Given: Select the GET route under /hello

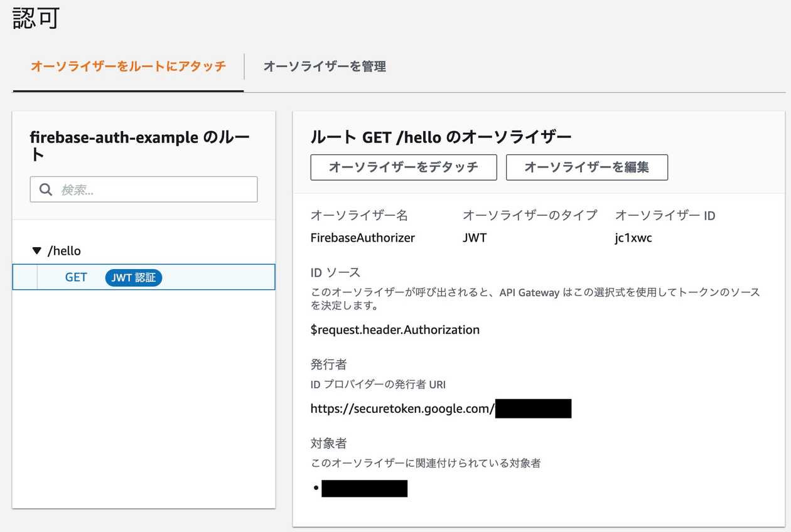Looking at the screenshot, I should point(75,277).
